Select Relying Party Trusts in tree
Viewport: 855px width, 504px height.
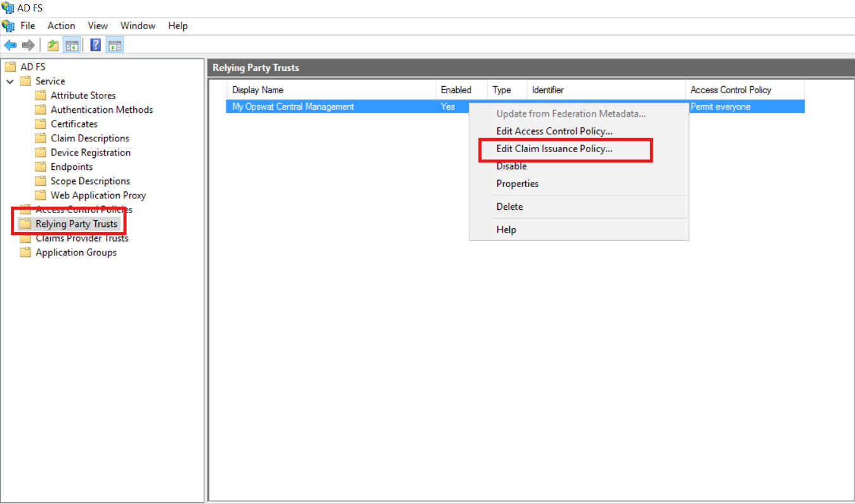tap(76, 224)
